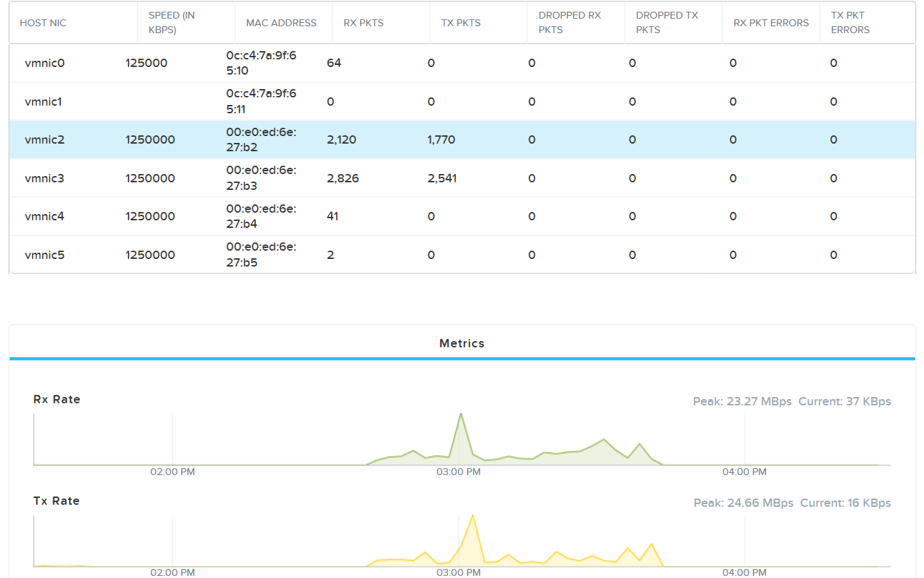The height and width of the screenshot is (578, 924).
Task: Click vmnic0 RX packets value 64
Action: [x=334, y=63]
